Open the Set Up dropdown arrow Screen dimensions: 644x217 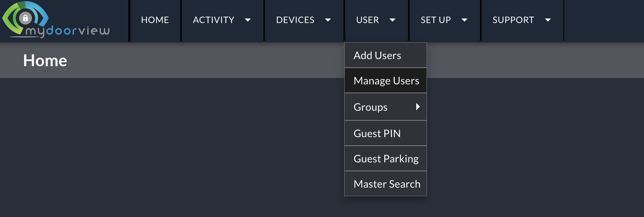pos(464,20)
